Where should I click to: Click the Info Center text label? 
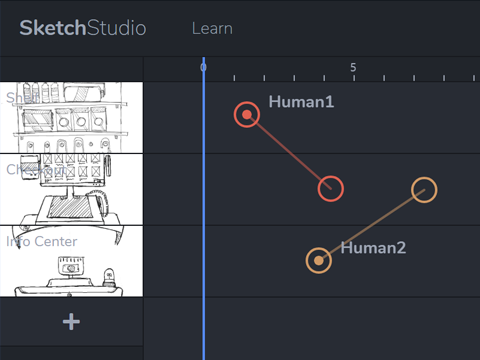point(42,241)
